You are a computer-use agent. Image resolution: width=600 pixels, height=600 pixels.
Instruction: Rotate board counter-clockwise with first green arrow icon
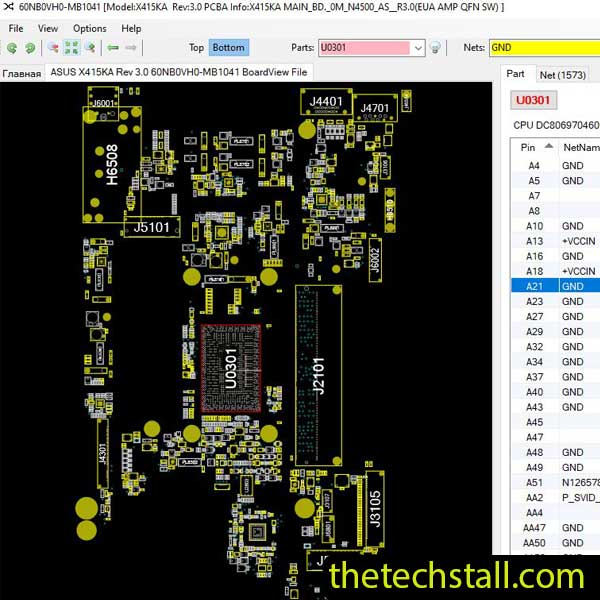[12, 48]
